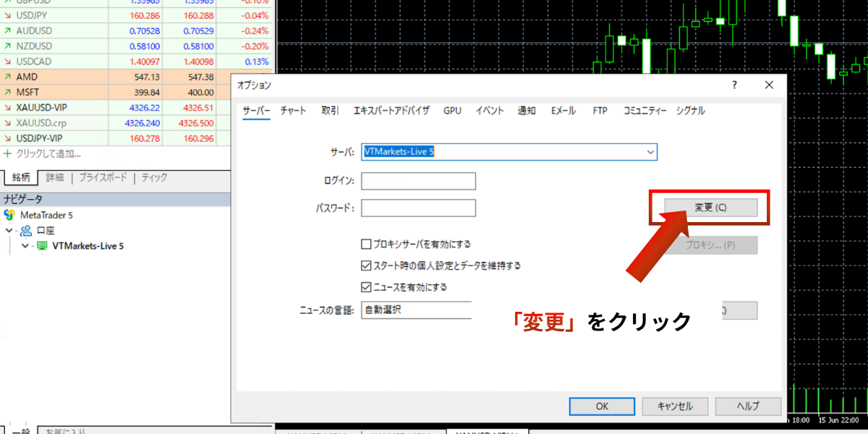Switch to the チャート tab in options

tap(293, 111)
